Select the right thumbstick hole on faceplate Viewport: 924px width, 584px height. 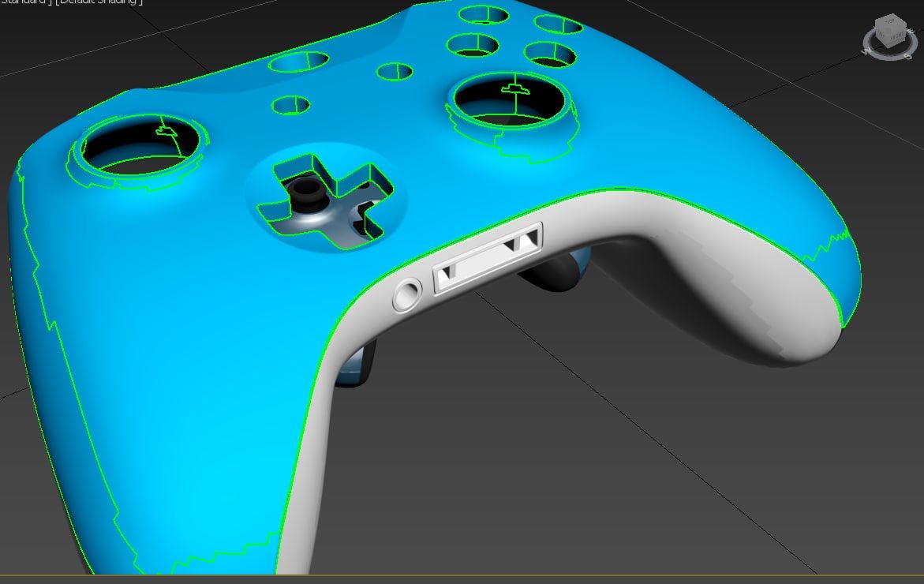(x=511, y=100)
